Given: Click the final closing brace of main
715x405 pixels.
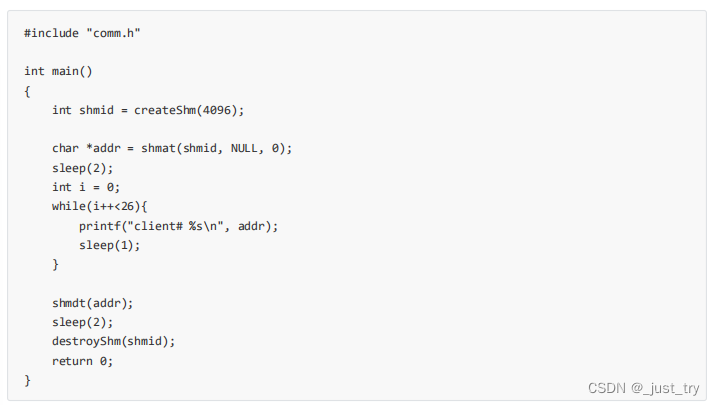Looking at the screenshot, I should tap(28, 380).
